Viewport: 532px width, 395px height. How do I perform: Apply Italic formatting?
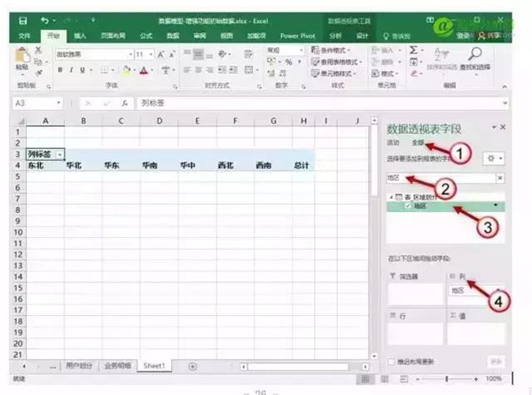tap(71, 70)
